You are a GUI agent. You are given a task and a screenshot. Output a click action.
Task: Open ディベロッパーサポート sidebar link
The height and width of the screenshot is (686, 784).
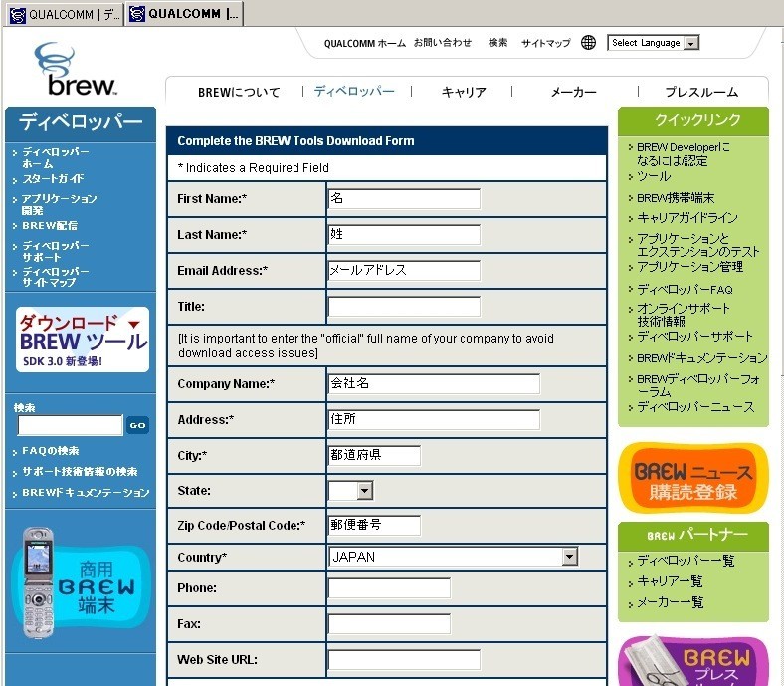tap(55, 251)
